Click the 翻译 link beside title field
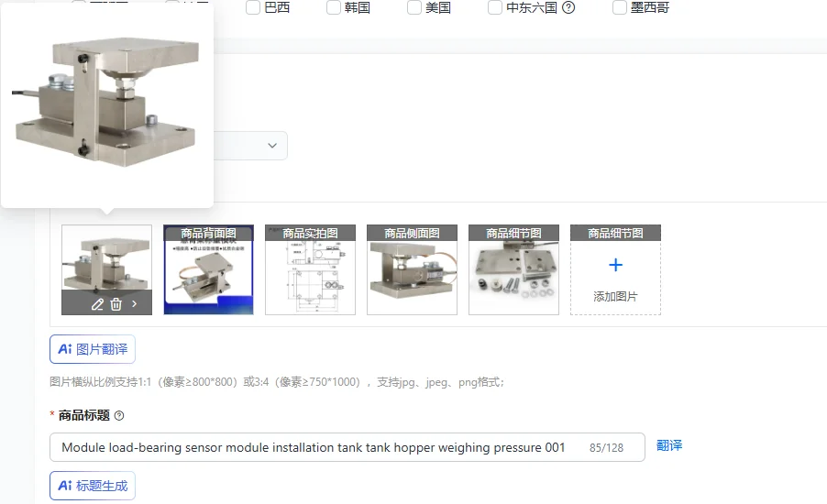 pos(669,445)
